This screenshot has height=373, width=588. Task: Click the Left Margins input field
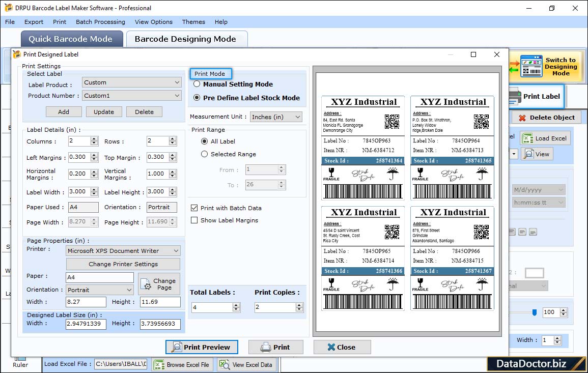[79, 157]
